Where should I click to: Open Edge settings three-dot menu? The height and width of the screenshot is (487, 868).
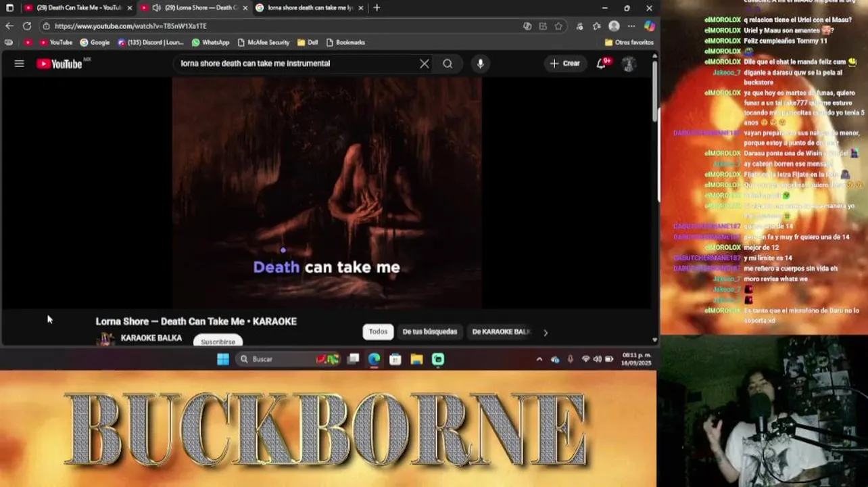[x=631, y=26]
